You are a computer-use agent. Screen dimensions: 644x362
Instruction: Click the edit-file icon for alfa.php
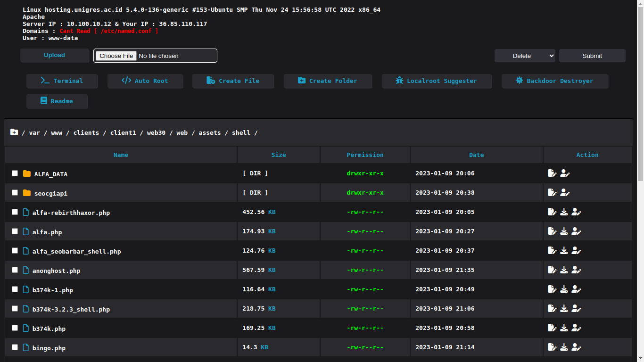(552, 231)
